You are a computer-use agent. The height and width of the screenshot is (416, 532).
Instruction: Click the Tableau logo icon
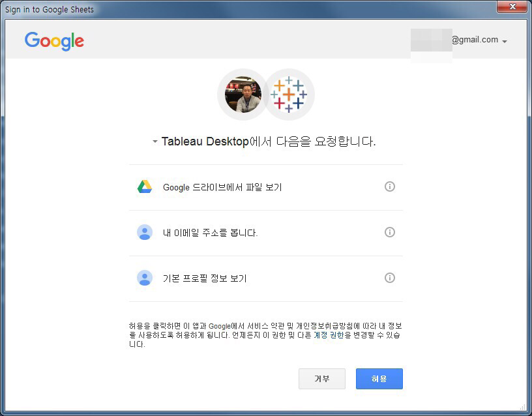pyautogui.click(x=289, y=95)
